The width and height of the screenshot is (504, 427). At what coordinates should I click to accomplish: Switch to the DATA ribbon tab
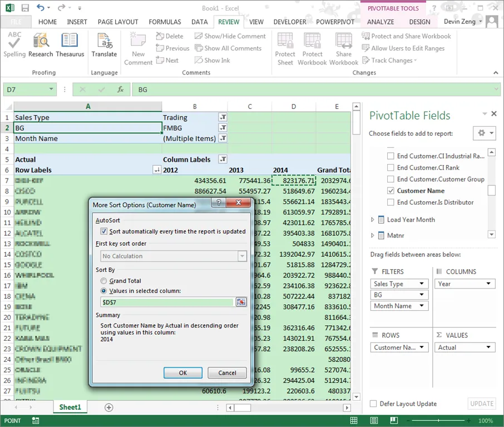pos(199,22)
